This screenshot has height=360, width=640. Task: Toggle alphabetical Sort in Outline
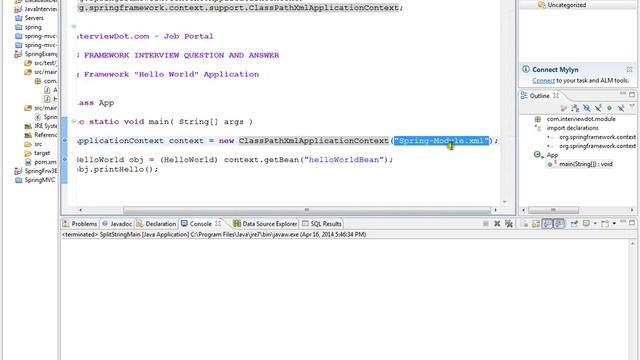(x=575, y=108)
